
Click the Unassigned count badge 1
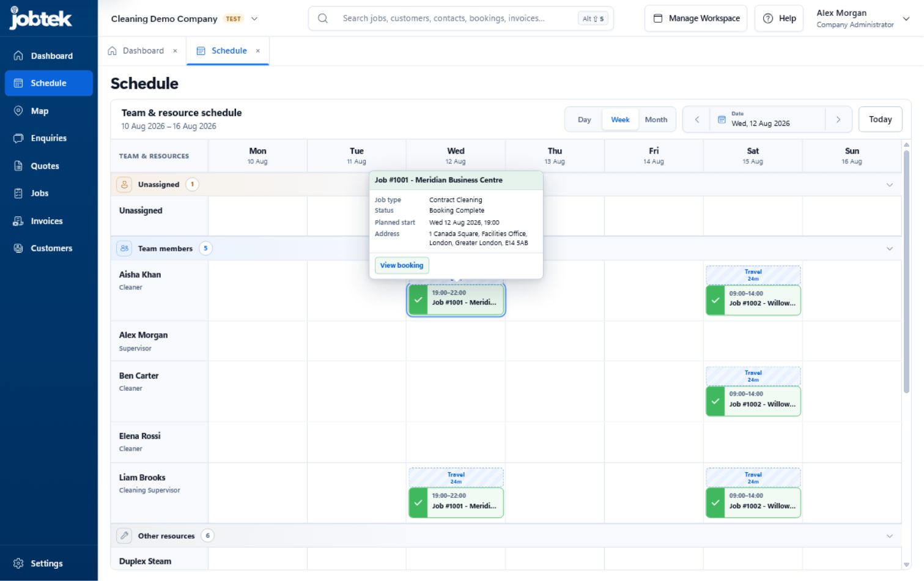pos(192,184)
